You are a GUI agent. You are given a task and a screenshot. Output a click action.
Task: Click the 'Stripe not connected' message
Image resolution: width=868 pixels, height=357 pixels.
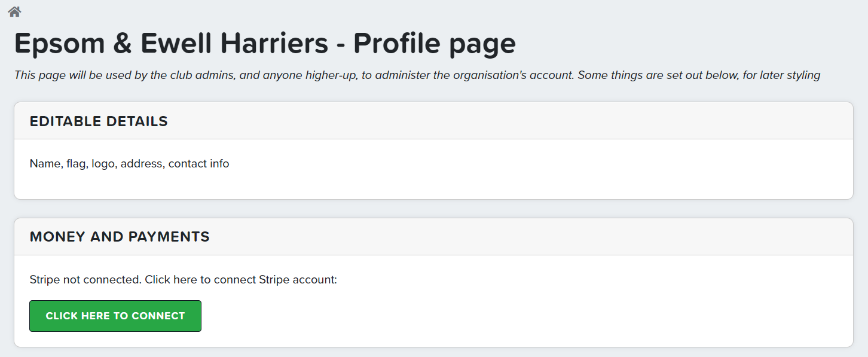click(x=184, y=279)
